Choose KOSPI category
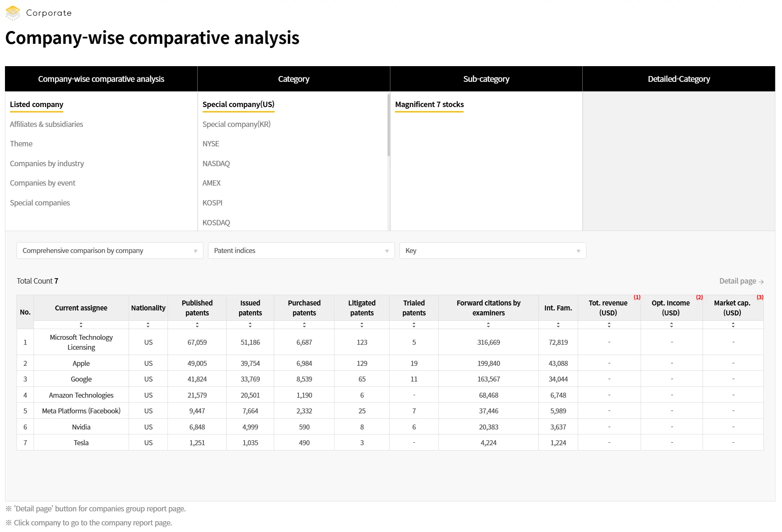This screenshot has height=532, width=782. click(213, 203)
